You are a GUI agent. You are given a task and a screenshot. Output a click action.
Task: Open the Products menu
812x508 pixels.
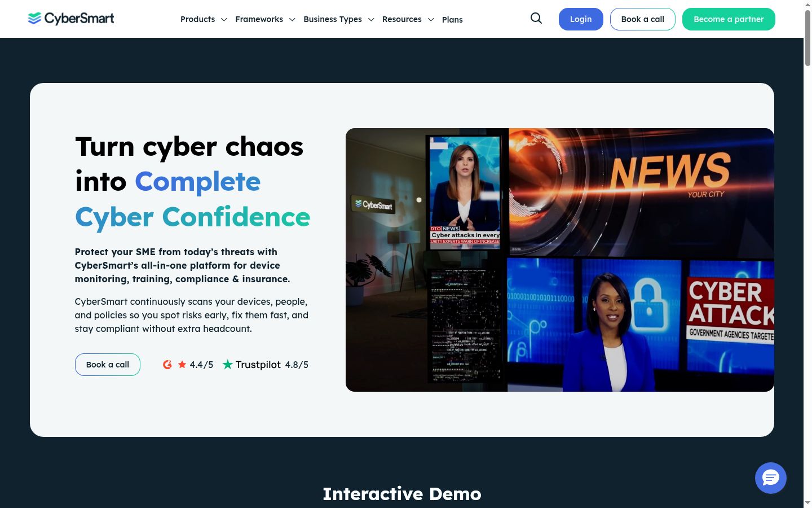[x=197, y=19]
